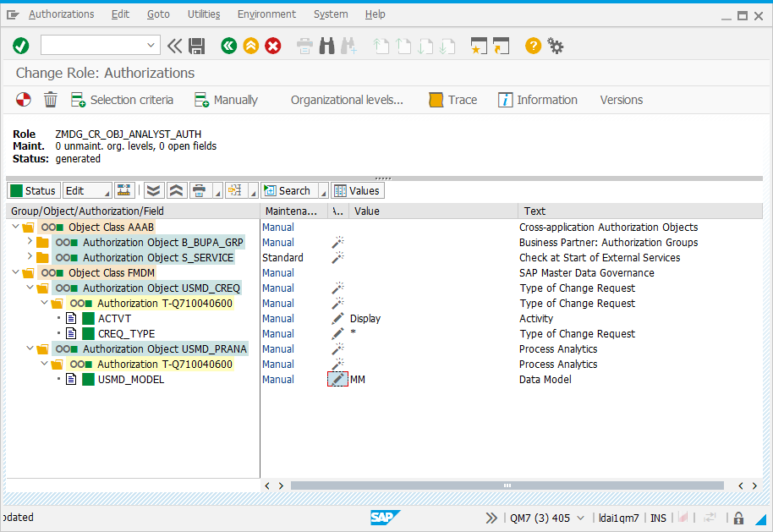Click the Collapse all double-up icon
Viewport: 773px width, 532px height.
176,190
